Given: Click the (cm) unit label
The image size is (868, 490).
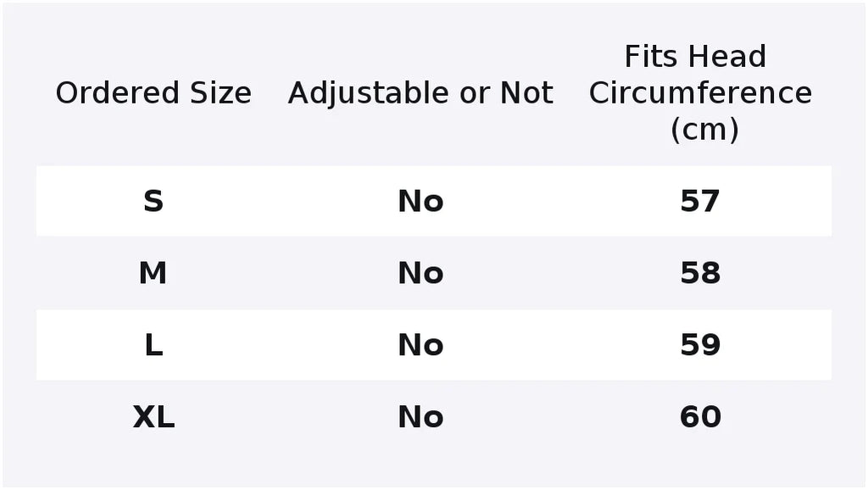Looking at the screenshot, I should click(704, 130).
